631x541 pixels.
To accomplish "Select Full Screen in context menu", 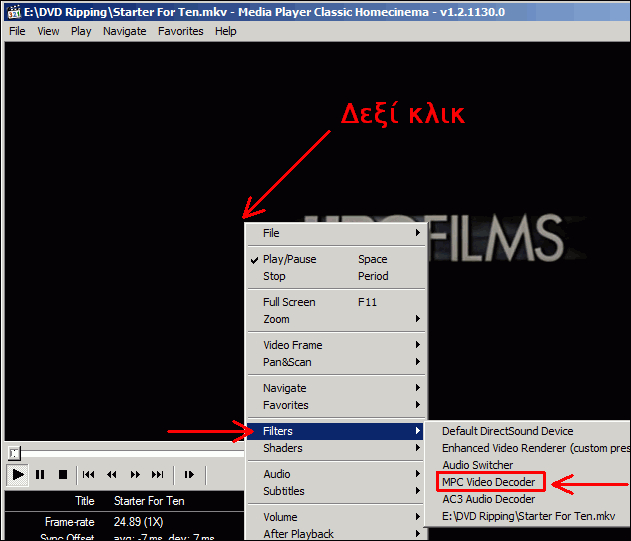I will click(x=336, y=302).
